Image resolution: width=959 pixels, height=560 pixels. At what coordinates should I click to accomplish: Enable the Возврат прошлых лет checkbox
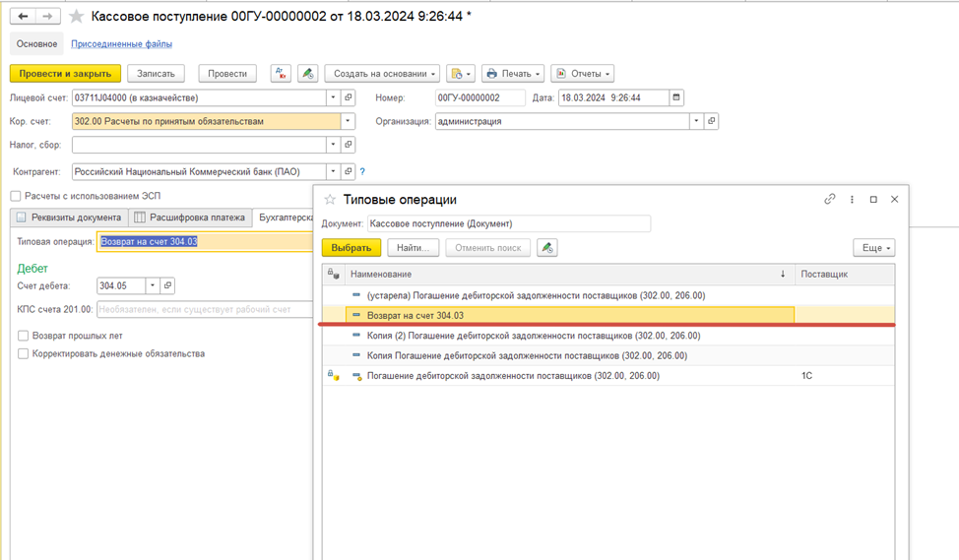point(24,335)
